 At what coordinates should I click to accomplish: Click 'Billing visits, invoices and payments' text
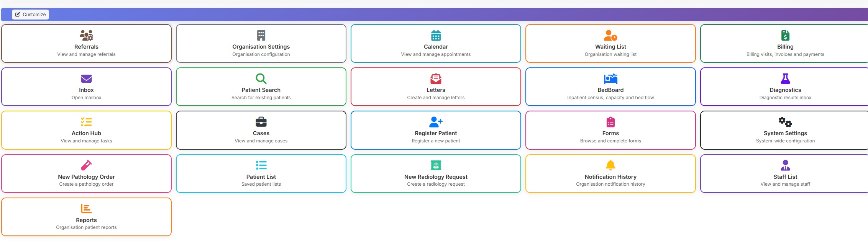point(785,54)
